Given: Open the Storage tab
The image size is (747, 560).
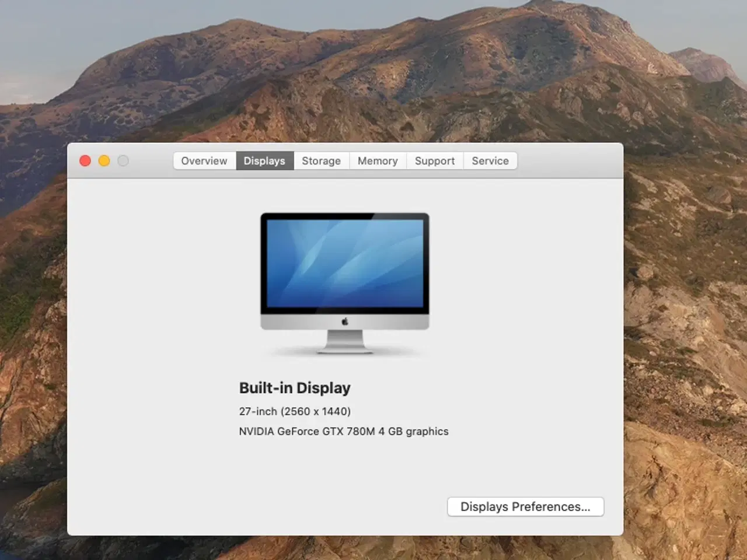Looking at the screenshot, I should pos(321,160).
